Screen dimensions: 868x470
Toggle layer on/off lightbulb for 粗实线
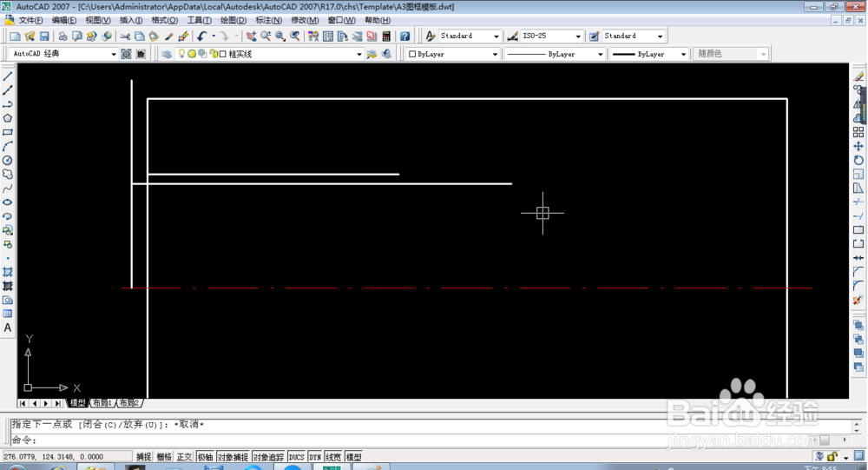coord(181,54)
